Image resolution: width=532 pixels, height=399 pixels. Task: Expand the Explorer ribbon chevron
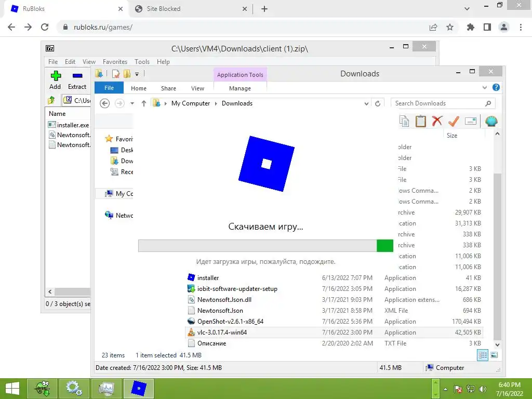pyautogui.click(x=485, y=87)
